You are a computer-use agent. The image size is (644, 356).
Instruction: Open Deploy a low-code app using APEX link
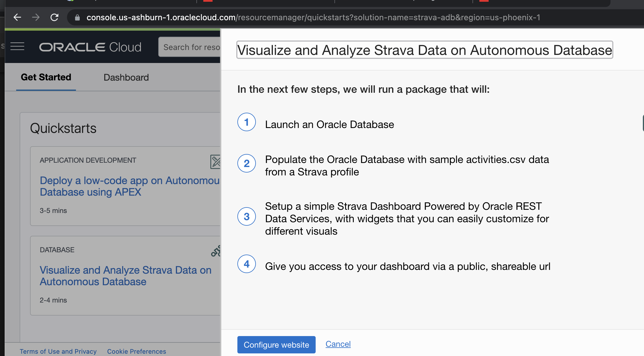tap(130, 186)
